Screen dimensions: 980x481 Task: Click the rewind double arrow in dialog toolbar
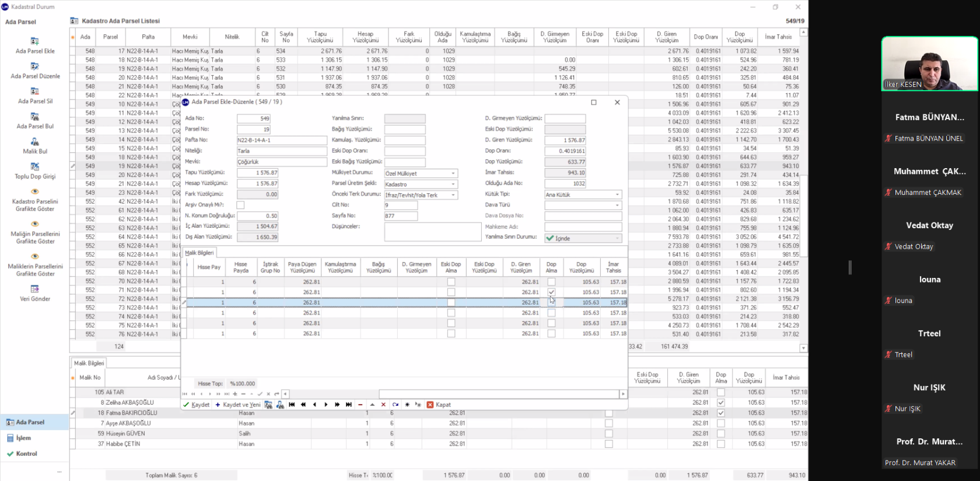[x=303, y=405]
